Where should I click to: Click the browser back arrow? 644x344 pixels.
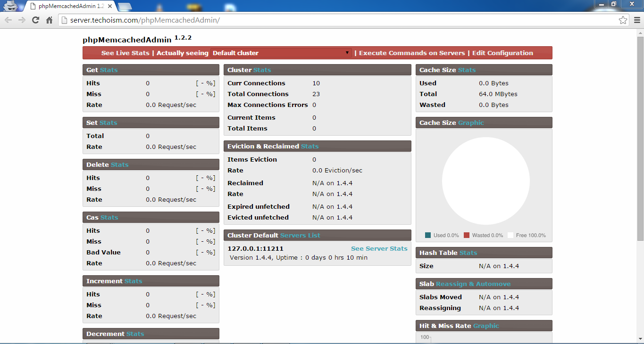coord(8,20)
